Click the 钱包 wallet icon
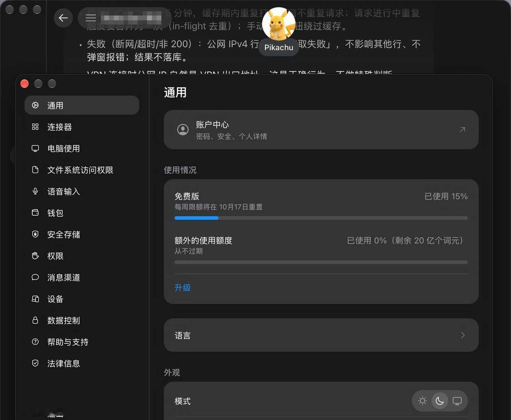This screenshot has width=511, height=420. tap(35, 212)
